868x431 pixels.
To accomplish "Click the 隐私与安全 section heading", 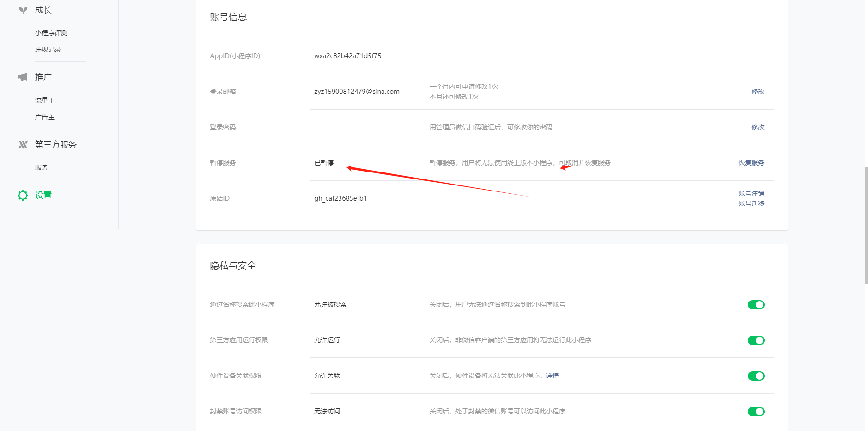I will click(233, 265).
